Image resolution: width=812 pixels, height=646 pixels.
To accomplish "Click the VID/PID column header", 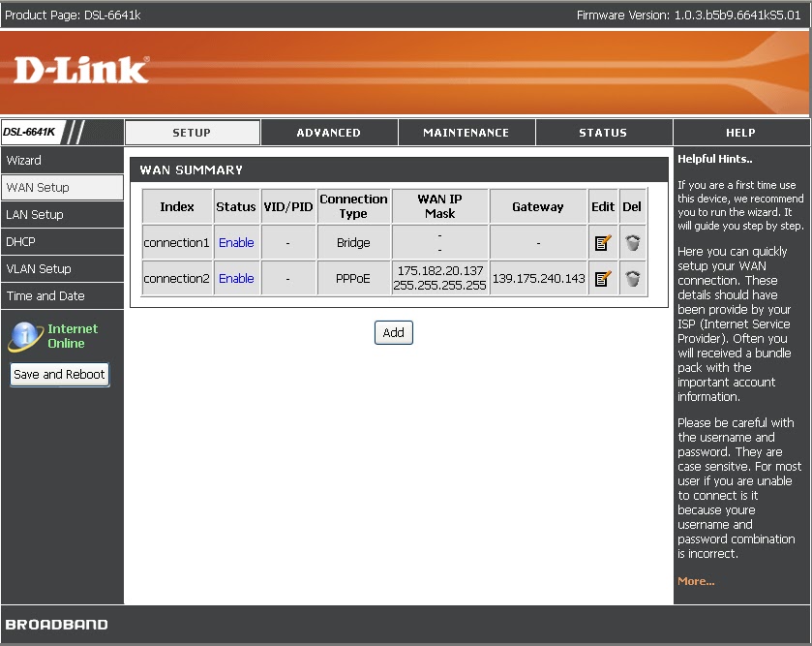I will (x=288, y=206).
